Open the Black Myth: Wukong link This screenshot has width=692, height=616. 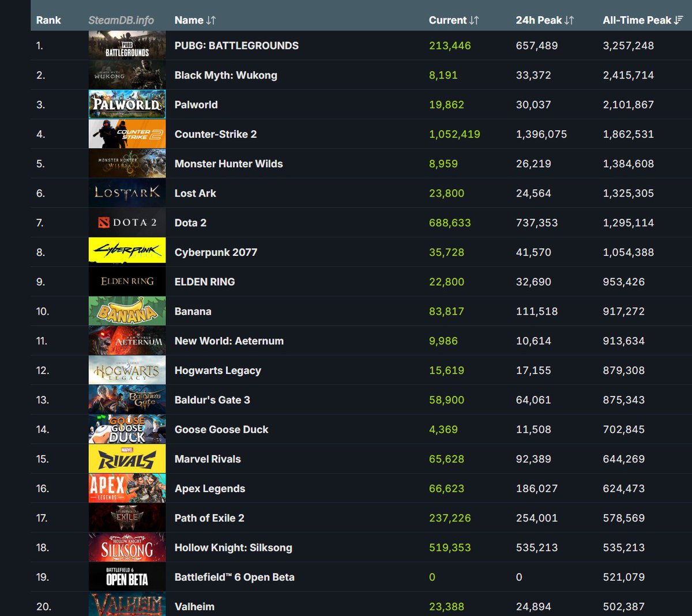point(225,75)
